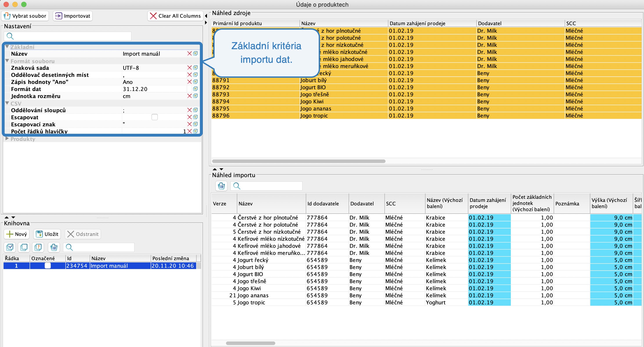Click the Nastavení search field
The width and height of the screenshot is (644, 347).
coord(67,36)
